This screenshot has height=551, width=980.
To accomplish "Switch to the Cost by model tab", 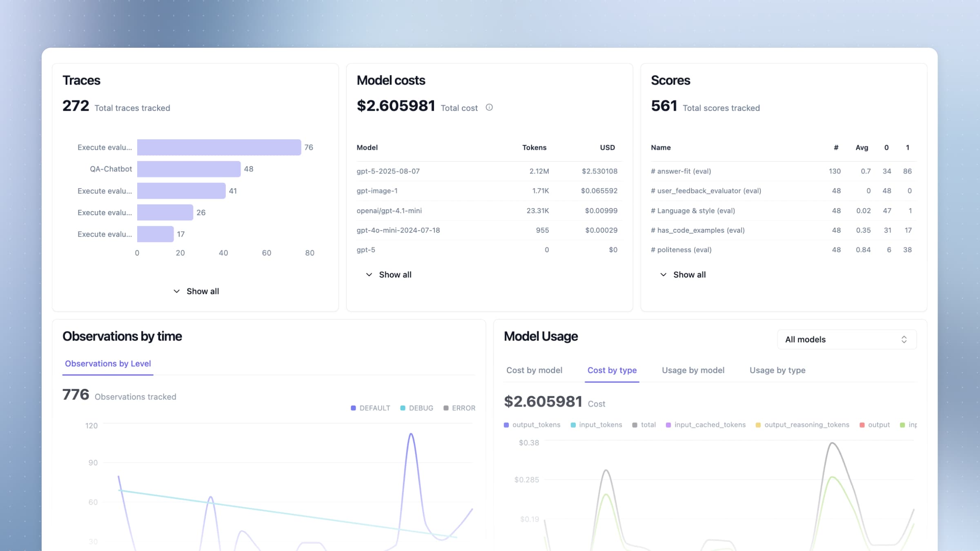I will 535,370.
